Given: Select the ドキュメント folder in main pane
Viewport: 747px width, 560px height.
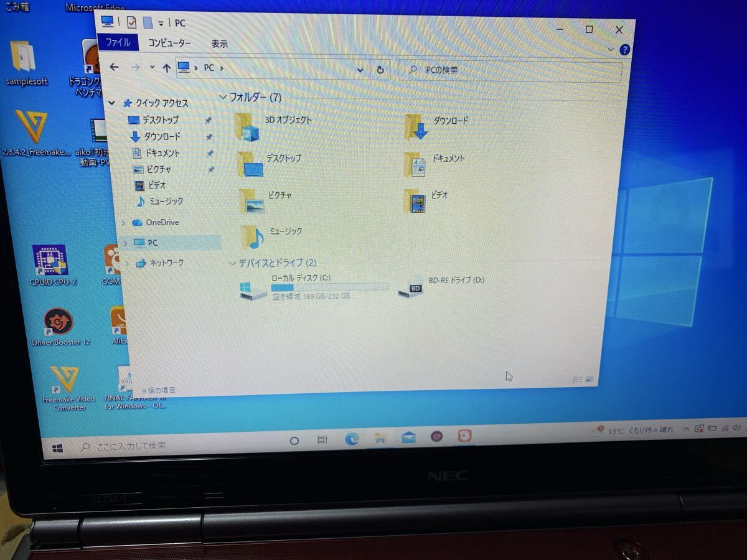Looking at the screenshot, I should (434, 164).
